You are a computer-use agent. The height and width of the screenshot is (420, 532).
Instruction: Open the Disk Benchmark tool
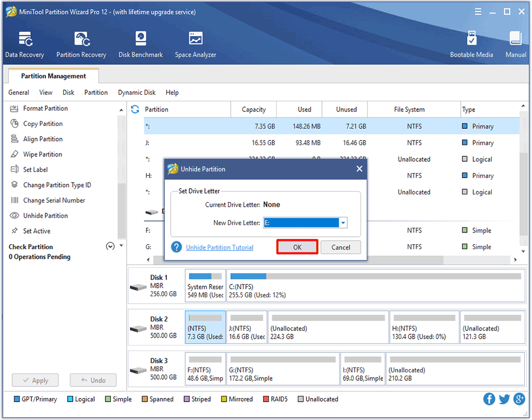click(141, 44)
